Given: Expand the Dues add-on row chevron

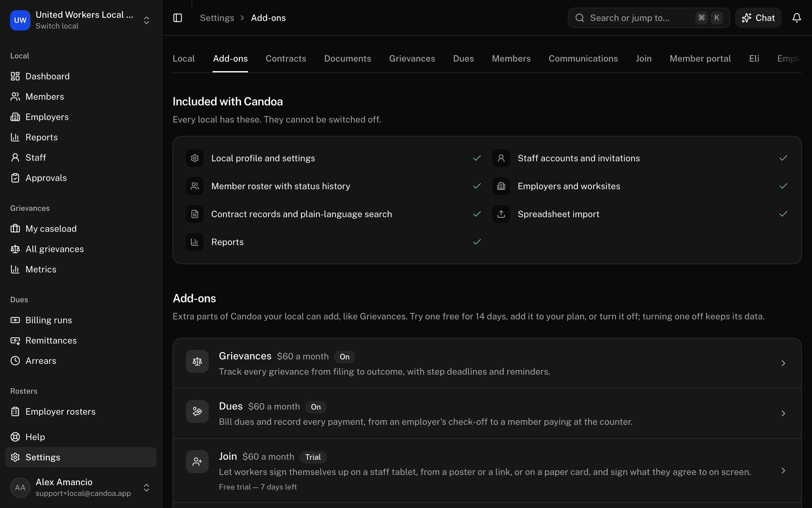Looking at the screenshot, I should (783, 413).
